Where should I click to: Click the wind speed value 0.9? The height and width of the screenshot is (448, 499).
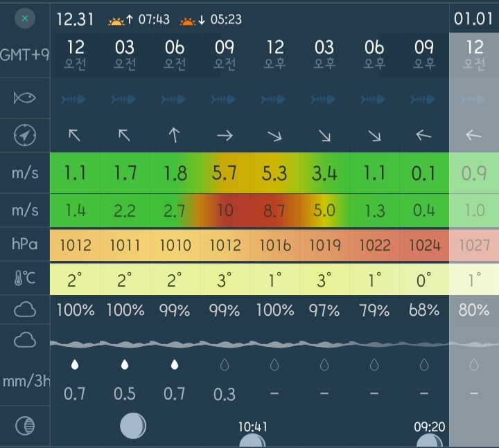click(x=474, y=173)
